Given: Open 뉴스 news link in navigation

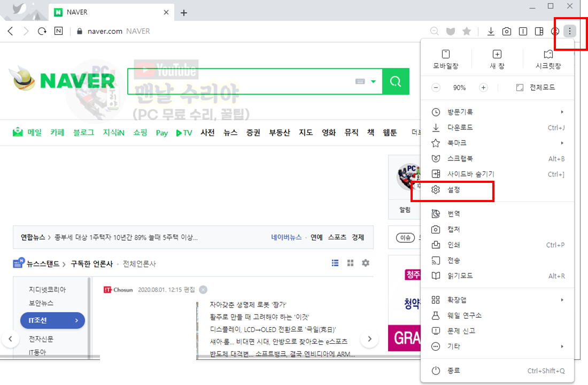Looking at the screenshot, I should coord(230,133).
